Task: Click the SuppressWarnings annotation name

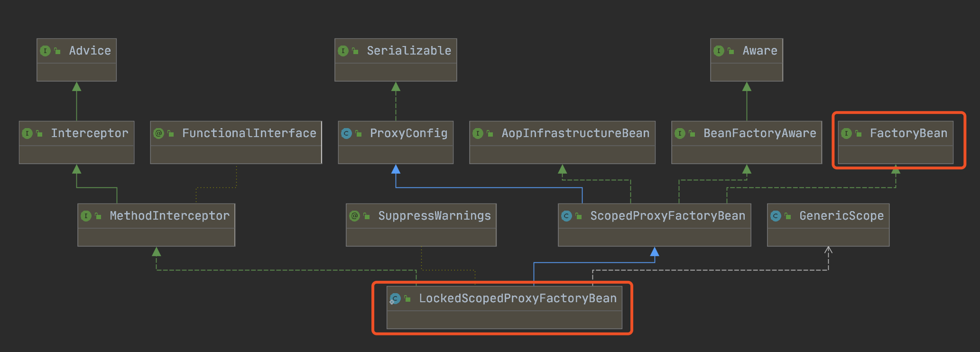Action: (x=434, y=216)
